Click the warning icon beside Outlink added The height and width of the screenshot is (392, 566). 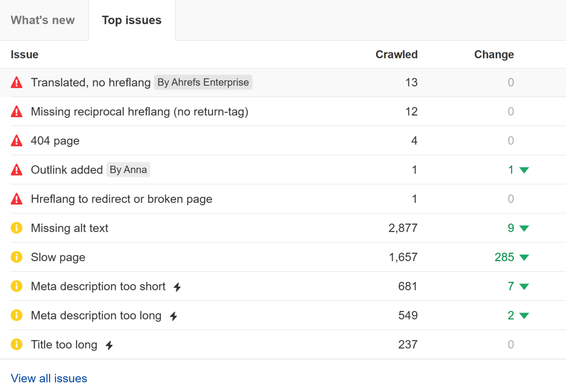coord(17,169)
